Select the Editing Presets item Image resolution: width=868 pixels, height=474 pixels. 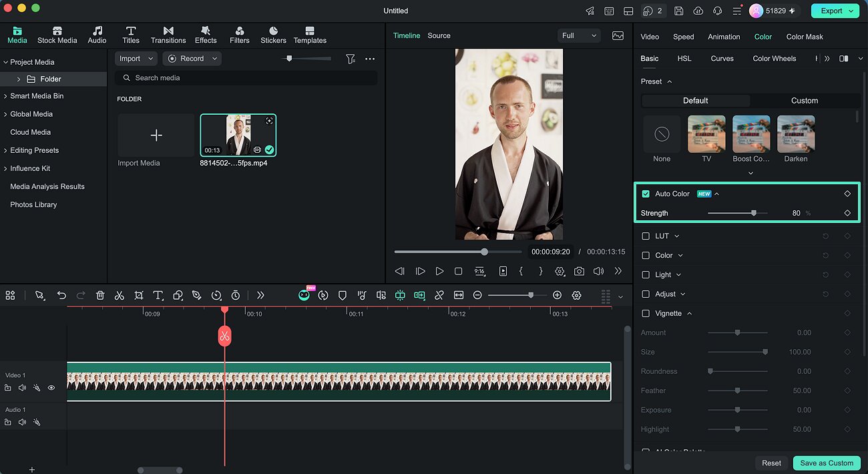click(35, 150)
